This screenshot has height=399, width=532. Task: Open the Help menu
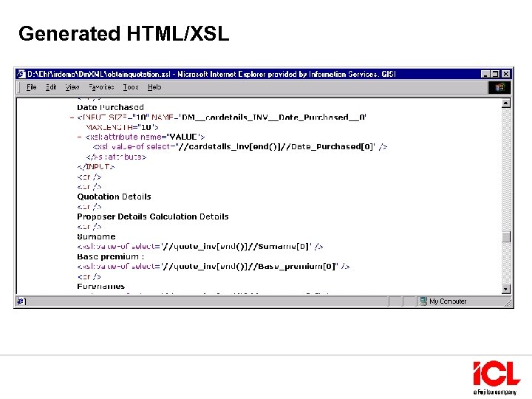click(154, 87)
